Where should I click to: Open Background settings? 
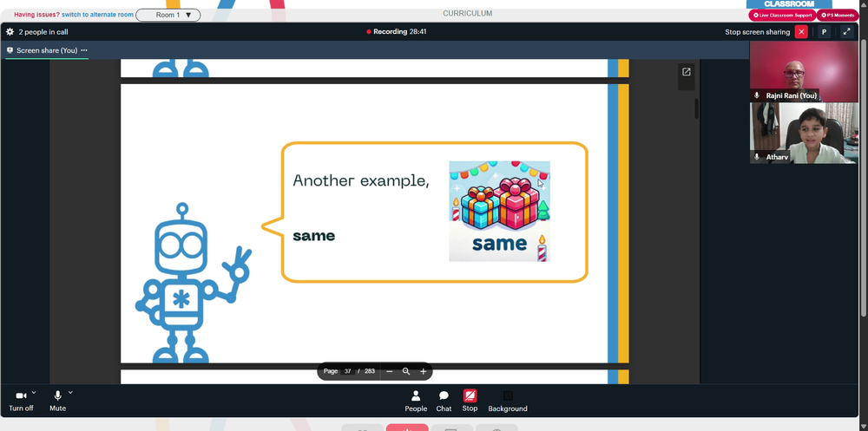click(x=508, y=402)
